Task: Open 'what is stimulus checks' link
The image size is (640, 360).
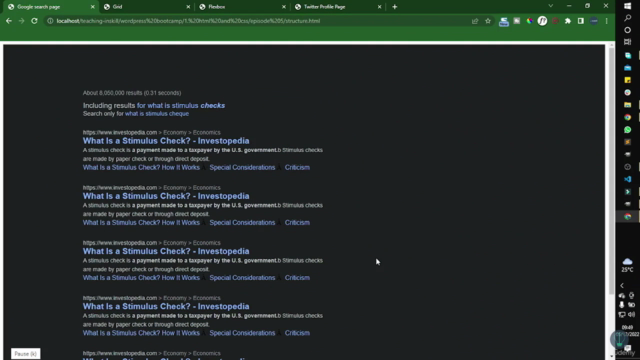Action: pyautogui.click(x=181, y=105)
